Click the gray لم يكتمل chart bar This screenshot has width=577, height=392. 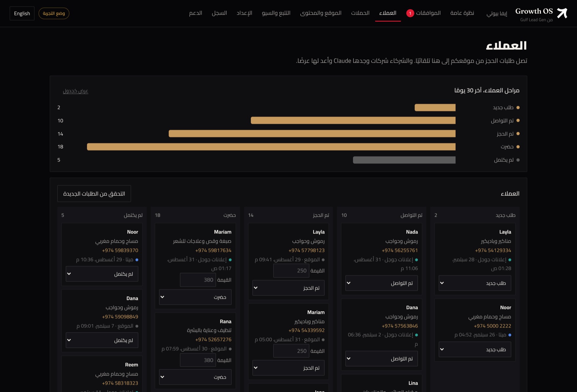tap(404, 160)
